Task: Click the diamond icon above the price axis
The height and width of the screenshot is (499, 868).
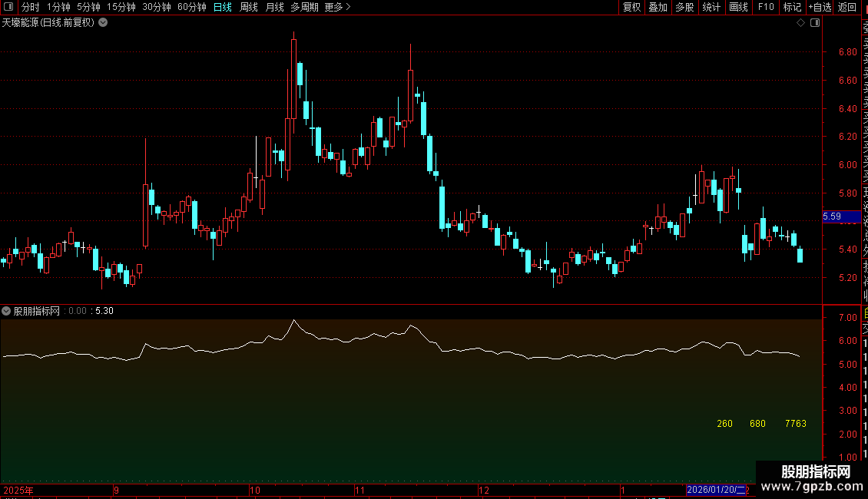Action: [800, 23]
